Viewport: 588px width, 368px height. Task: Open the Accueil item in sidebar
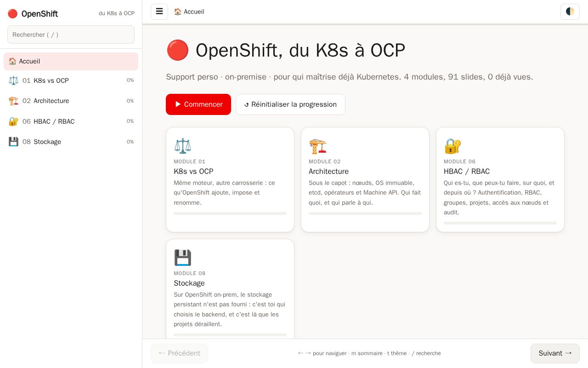click(71, 61)
